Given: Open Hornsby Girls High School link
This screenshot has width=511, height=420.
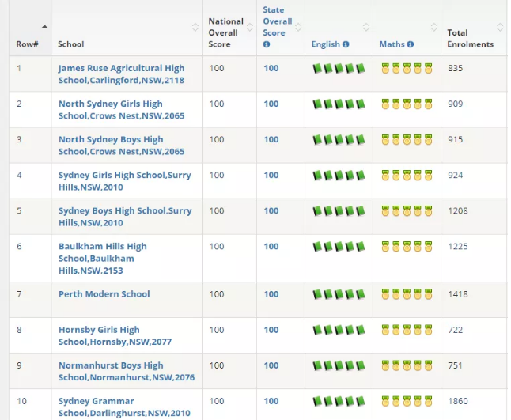Looking at the screenshot, I should (115, 335).
